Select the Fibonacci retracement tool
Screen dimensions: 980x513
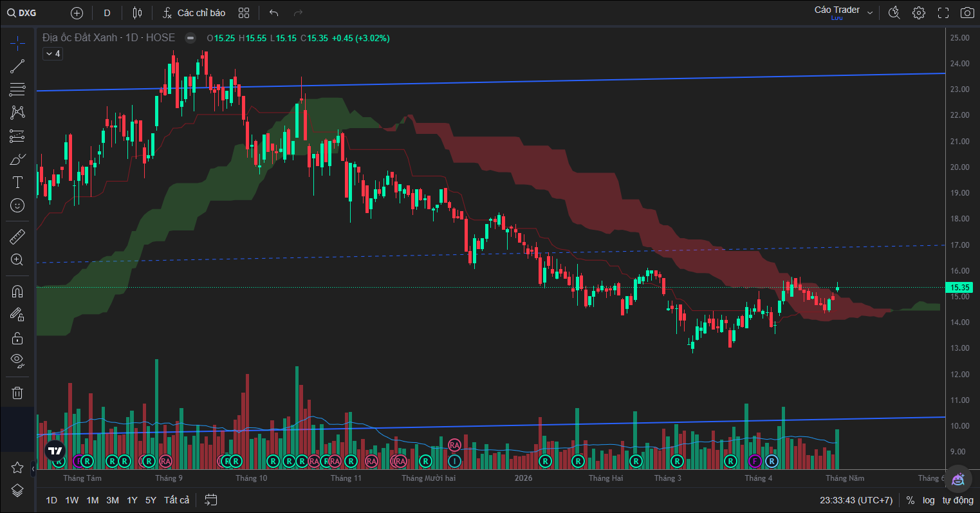(17, 89)
